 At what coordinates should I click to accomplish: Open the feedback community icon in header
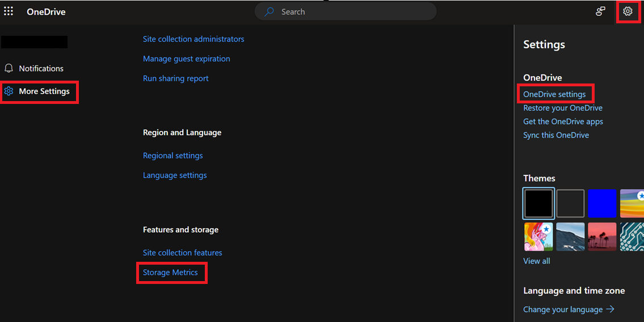600,11
